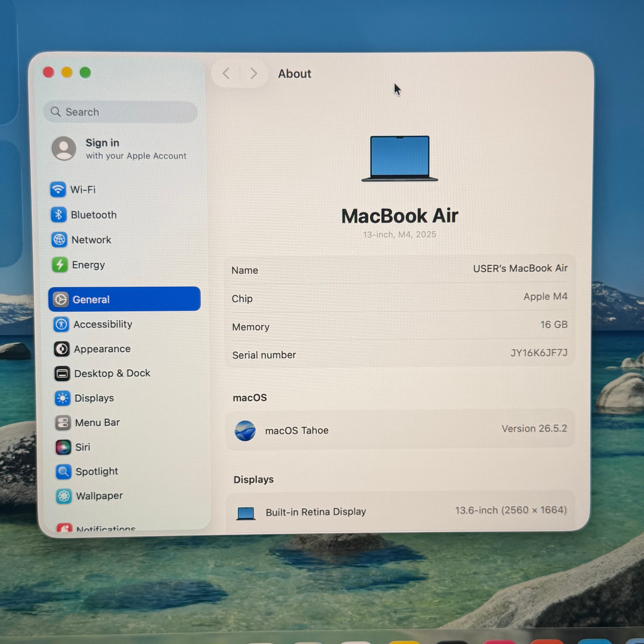644x644 pixels.
Task: Click the large MacBook Air illustration
Action: (x=400, y=158)
